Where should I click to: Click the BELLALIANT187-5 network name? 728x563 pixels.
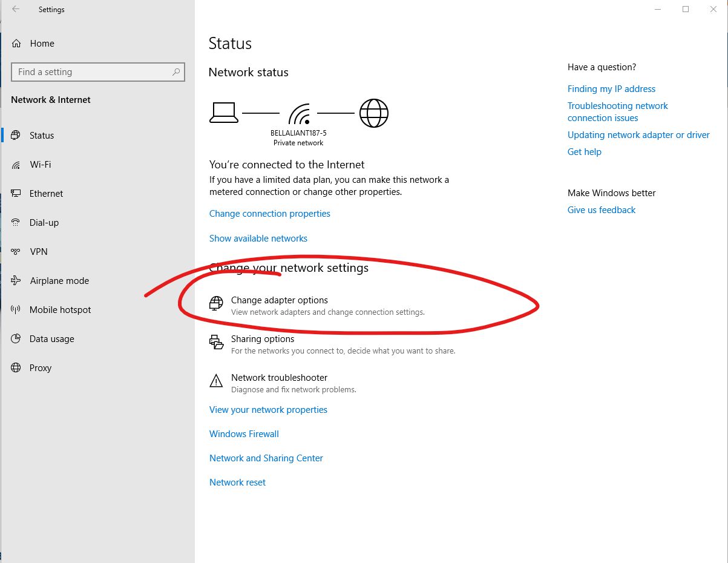click(298, 133)
